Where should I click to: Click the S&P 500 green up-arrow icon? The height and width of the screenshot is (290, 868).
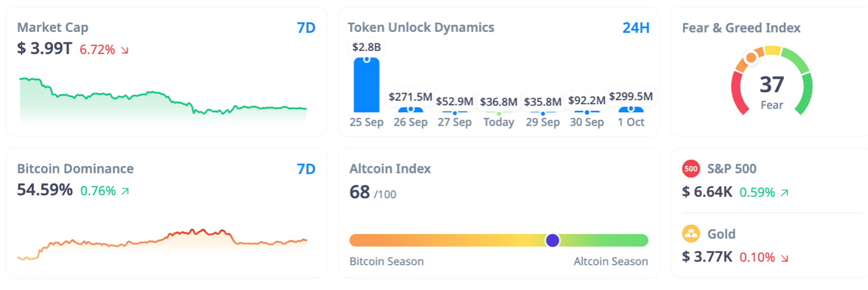tap(784, 192)
